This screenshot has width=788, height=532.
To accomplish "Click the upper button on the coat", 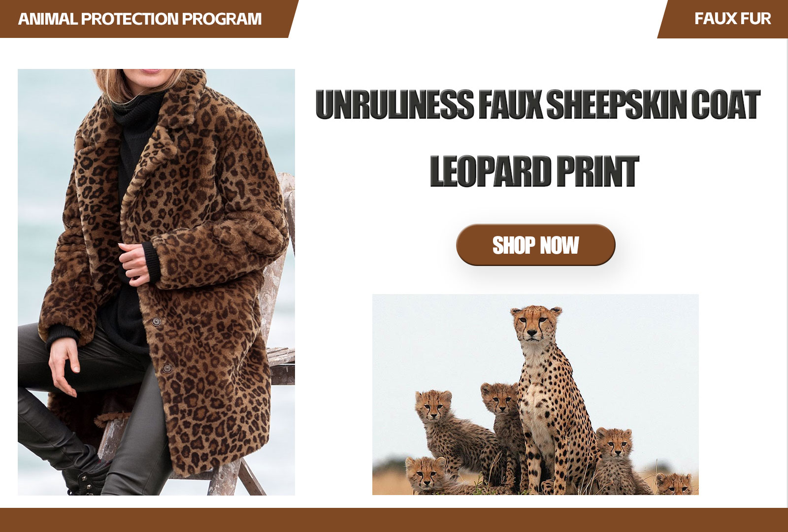I will click(x=156, y=322).
